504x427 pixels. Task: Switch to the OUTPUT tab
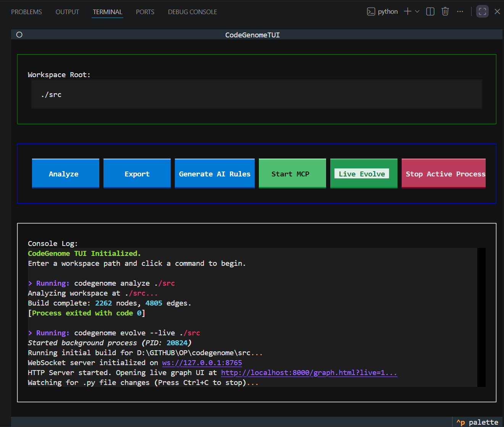click(67, 12)
